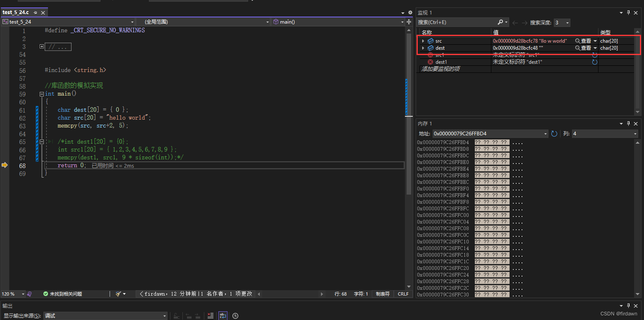Close the test_5_24.c tab
Image resolution: width=644 pixels, height=320 pixels.
tap(43, 13)
